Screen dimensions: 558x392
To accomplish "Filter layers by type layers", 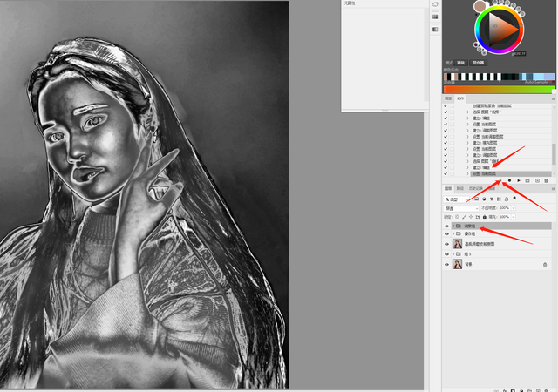I will pyautogui.click(x=492, y=199).
